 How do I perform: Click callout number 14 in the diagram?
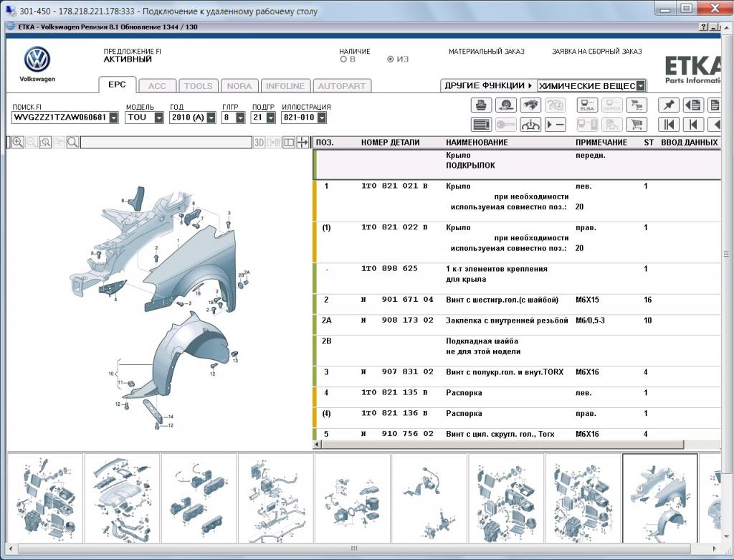171,417
